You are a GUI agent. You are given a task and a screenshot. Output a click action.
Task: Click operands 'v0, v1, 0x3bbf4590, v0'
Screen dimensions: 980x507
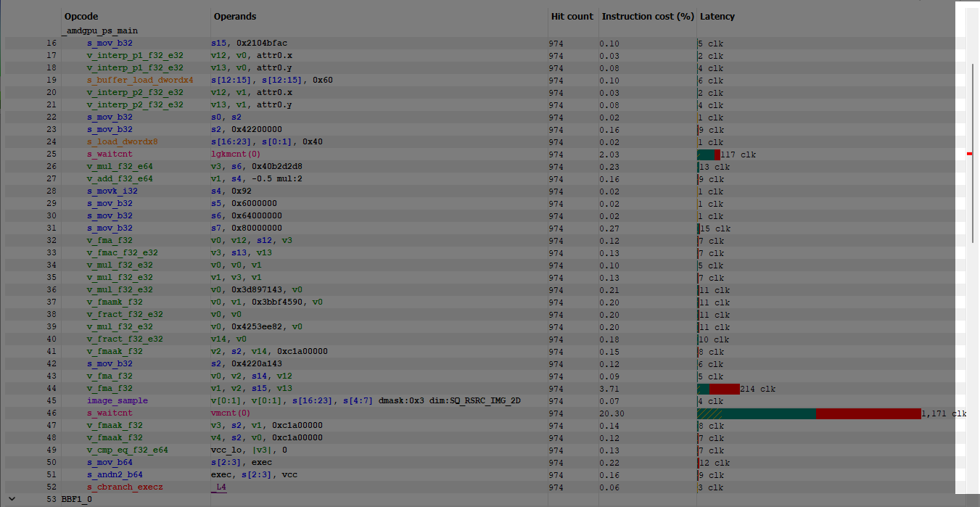pyautogui.click(x=267, y=302)
